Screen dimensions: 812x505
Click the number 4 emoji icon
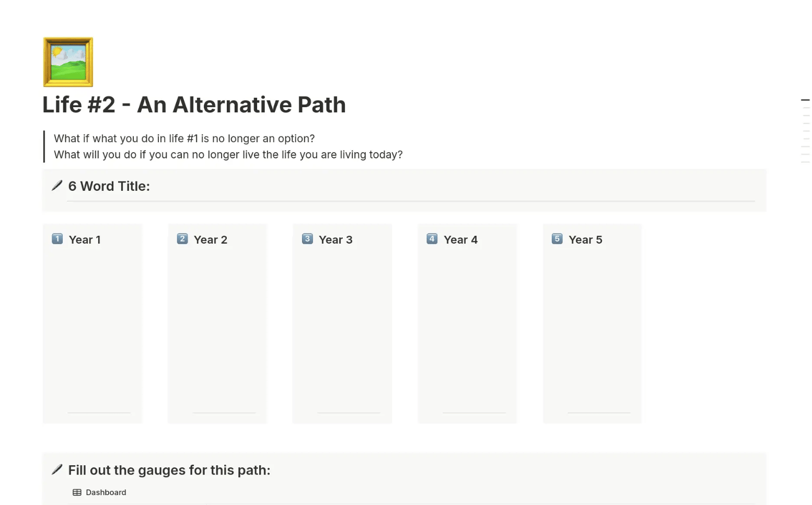coord(432,239)
